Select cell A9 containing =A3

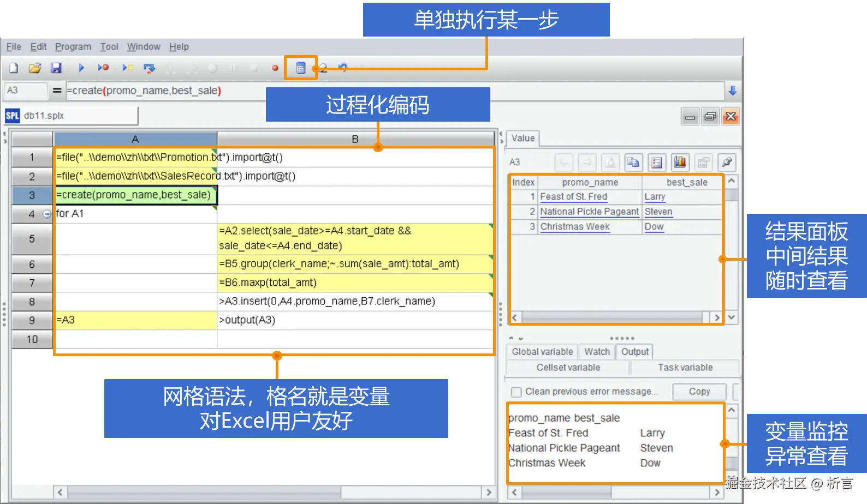135,320
